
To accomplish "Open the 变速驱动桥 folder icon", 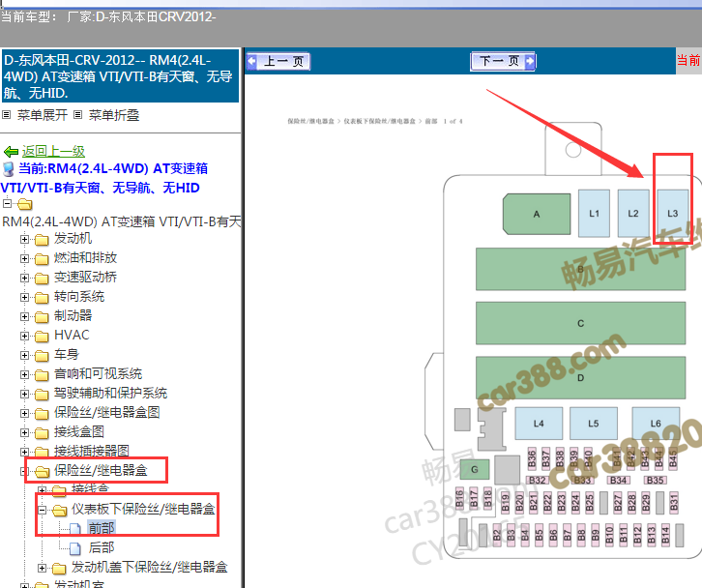I will click(42, 279).
